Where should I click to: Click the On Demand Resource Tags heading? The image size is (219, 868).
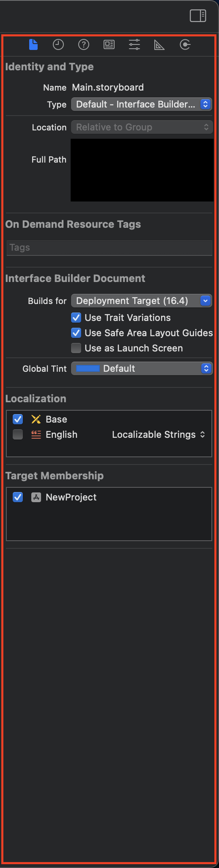(73, 224)
